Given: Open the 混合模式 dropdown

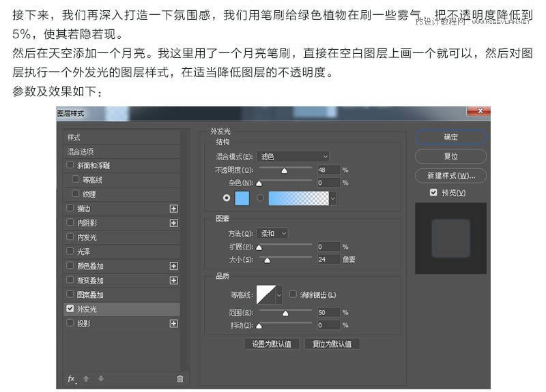Looking at the screenshot, I should click(x=294, y=156).
